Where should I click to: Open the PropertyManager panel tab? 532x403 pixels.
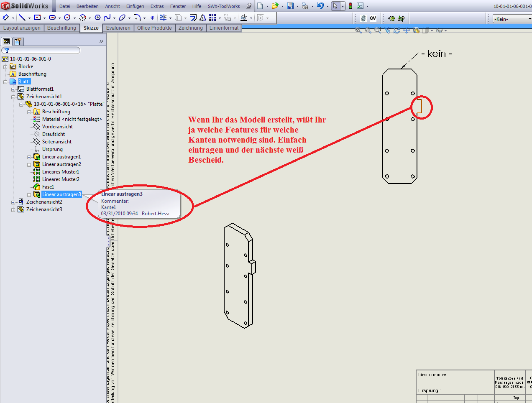tap(18, 41)
